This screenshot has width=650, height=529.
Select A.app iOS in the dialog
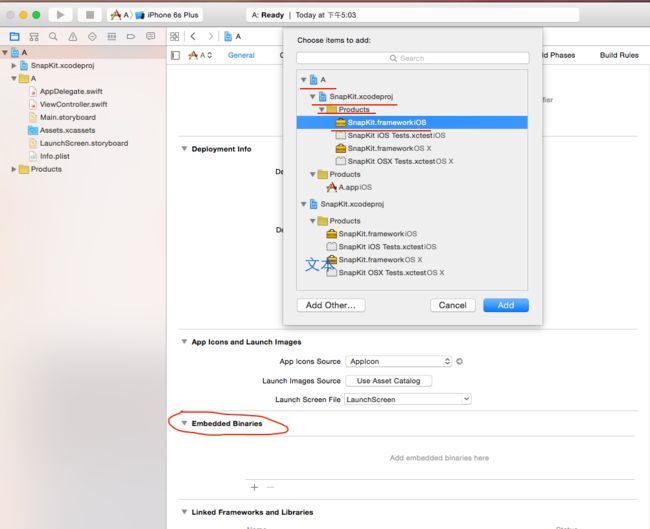[x=349, y=187]
